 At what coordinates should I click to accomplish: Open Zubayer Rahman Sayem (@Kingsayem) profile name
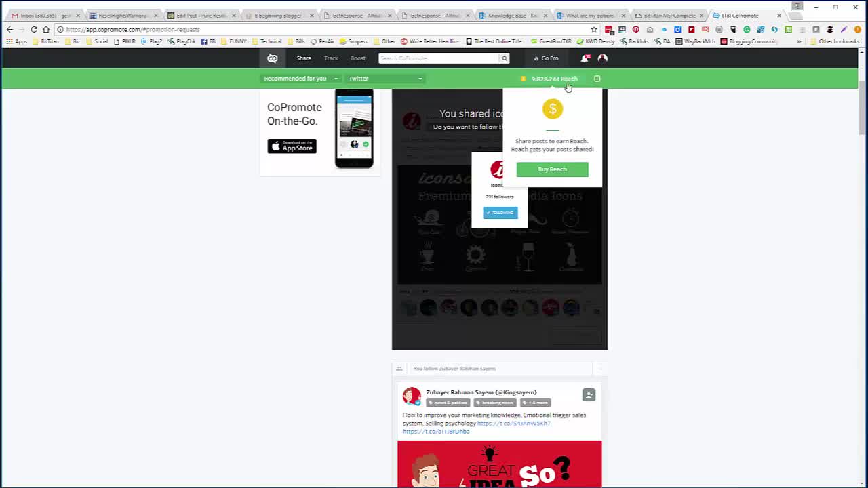tap(481, 392)
